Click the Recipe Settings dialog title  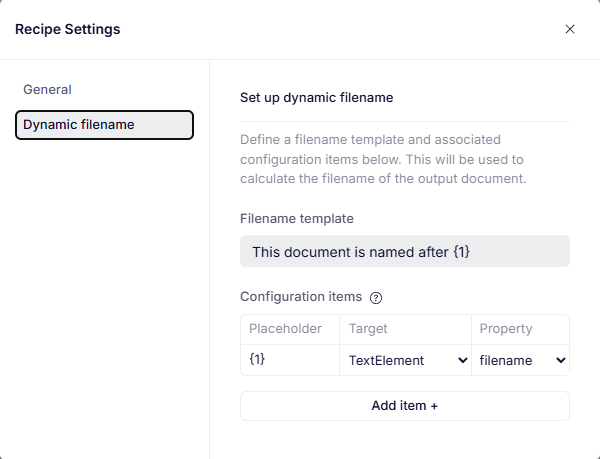point(67,29)
